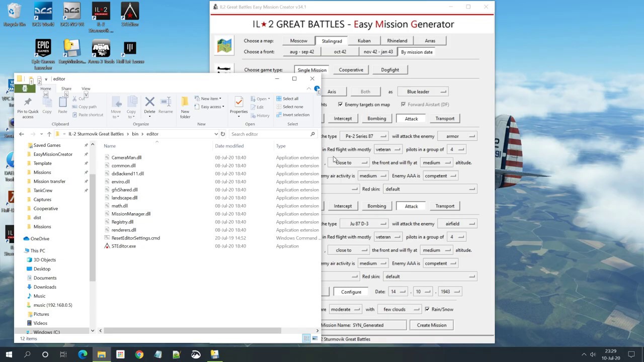Open the few clouds dropdown

399,309
